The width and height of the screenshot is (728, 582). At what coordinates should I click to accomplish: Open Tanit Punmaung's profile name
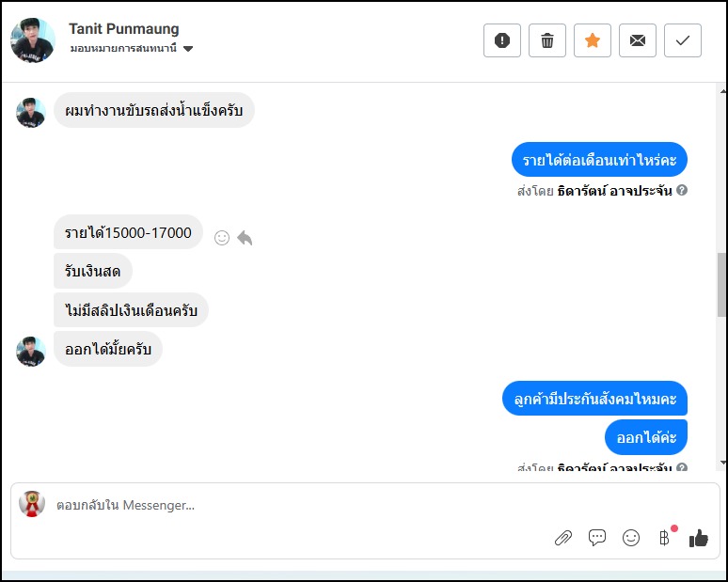123,29
